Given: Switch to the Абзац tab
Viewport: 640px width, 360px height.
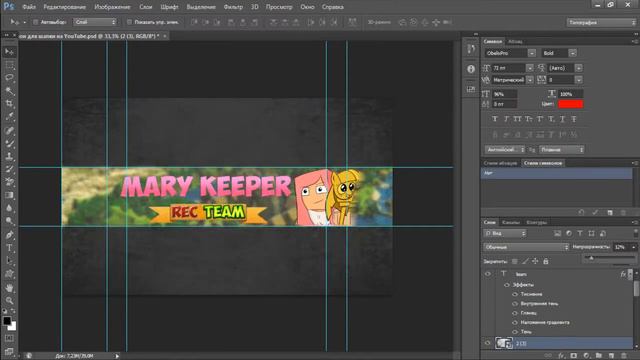Looking at the screenshot, I should coord(515,42).
